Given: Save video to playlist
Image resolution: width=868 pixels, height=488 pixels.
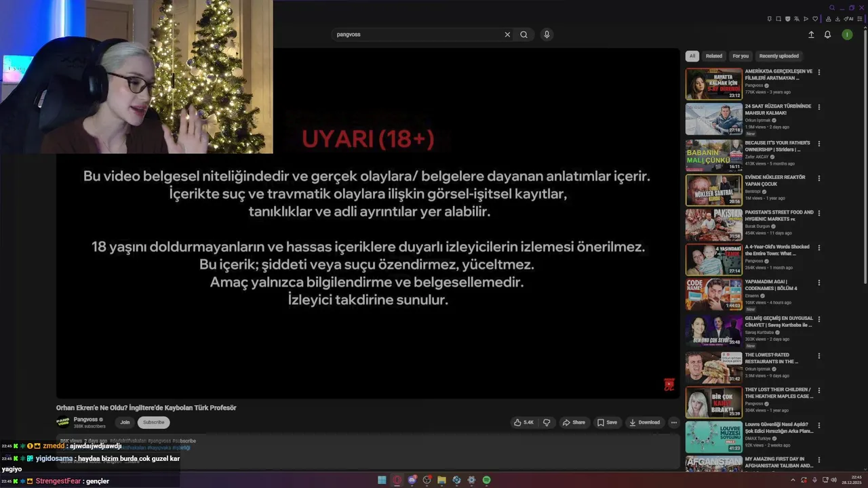Looking at the screenshot, I should pos(607,422).
